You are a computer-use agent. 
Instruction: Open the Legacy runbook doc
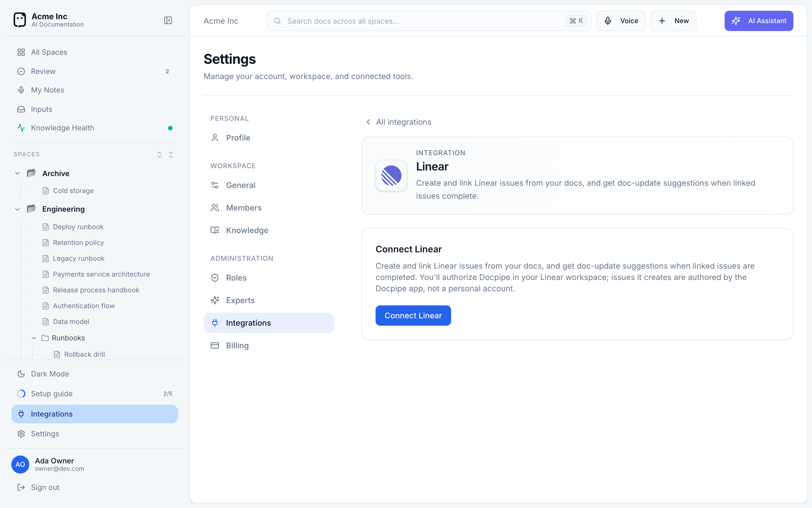(x=78, y=258)
